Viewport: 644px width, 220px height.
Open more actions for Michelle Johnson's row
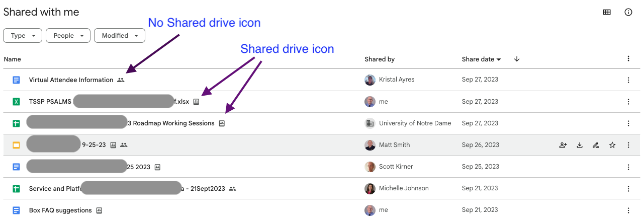pyautogui.click(x=628, y=189)
